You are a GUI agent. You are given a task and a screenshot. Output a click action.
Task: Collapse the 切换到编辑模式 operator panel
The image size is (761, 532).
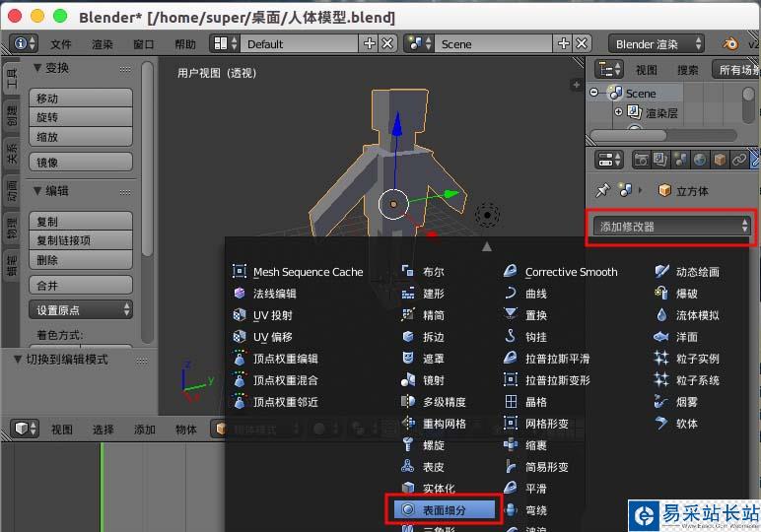click(18, 360)
